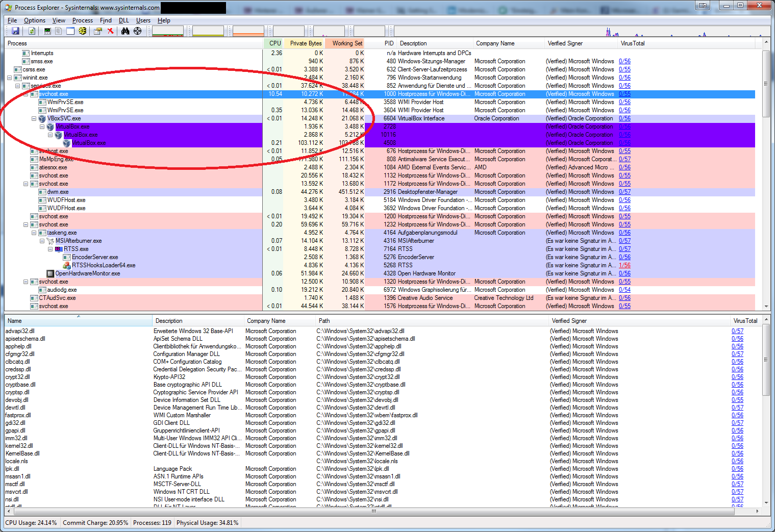Image resolution: width=775 pixels, height=532 pixels.
Task: Open the Users menu
Action: [x=143, y=20]
